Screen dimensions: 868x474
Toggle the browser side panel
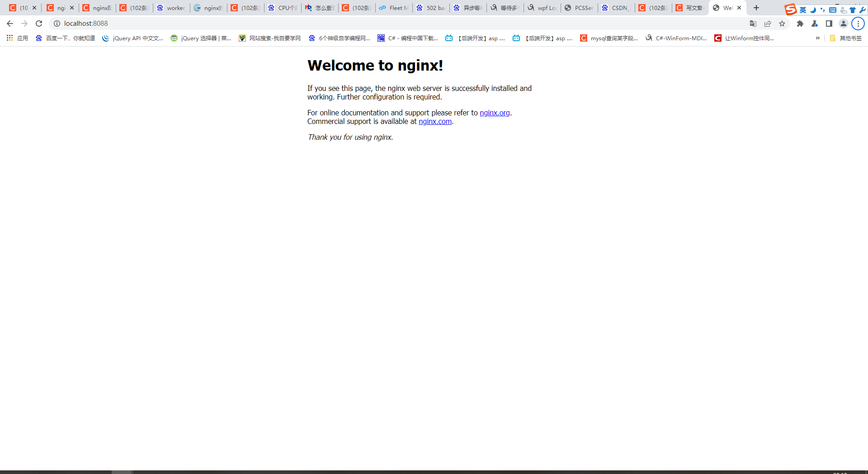(x=829, y=24)
